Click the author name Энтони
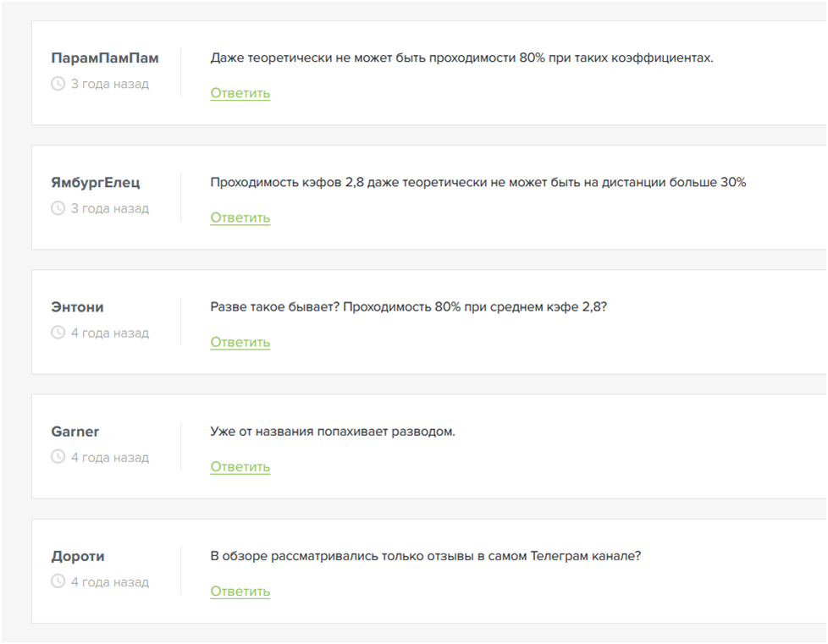Image resolution: width=828 pixels, height=644 pixels. click(x=77, y=307)
